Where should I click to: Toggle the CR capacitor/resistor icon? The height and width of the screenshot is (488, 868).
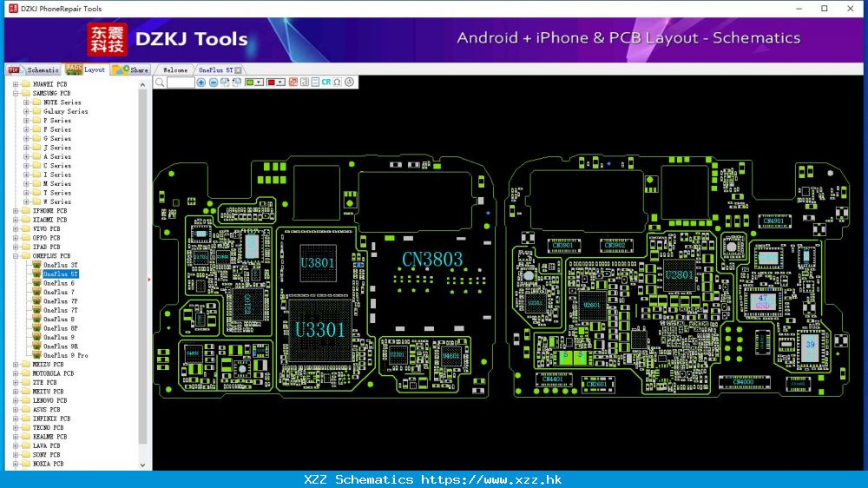326,82
